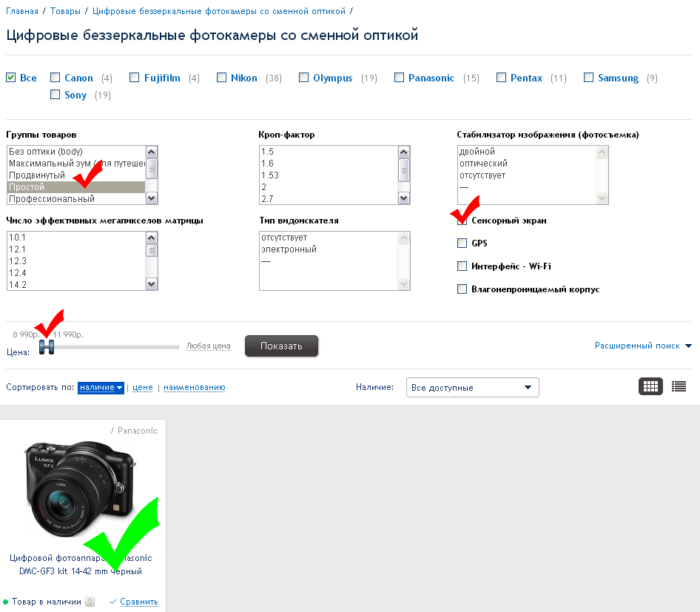This screenshot has width=700, height=612.
Task: Click the '/ Panasonic' brand label on card
Action: [135, 431]
